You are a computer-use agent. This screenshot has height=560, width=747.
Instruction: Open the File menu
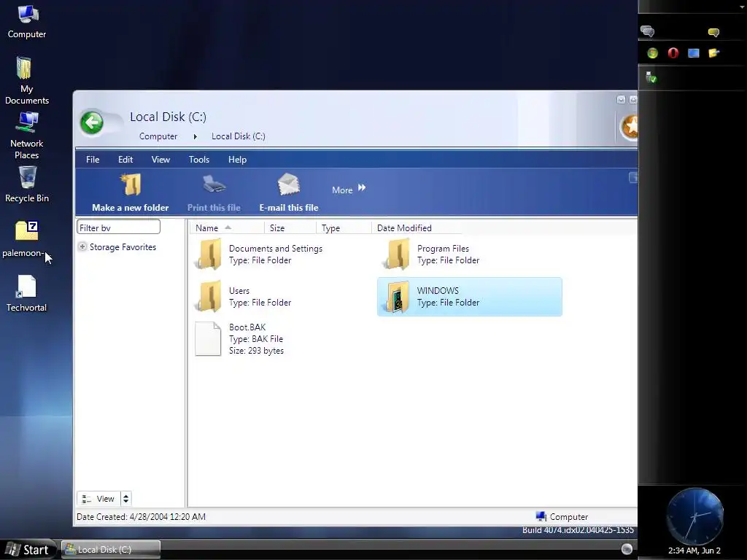[x=93, y=160]
